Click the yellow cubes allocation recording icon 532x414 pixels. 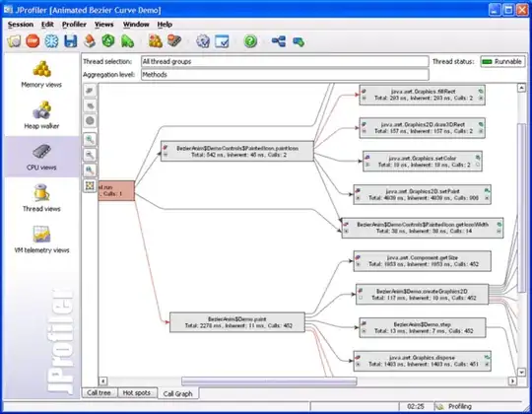click(156, 41)
